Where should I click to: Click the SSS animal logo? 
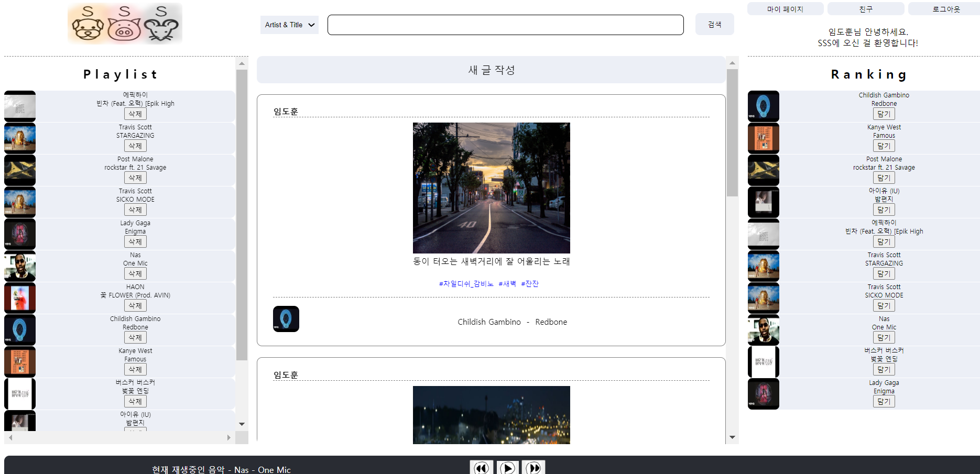pos(125,24)
